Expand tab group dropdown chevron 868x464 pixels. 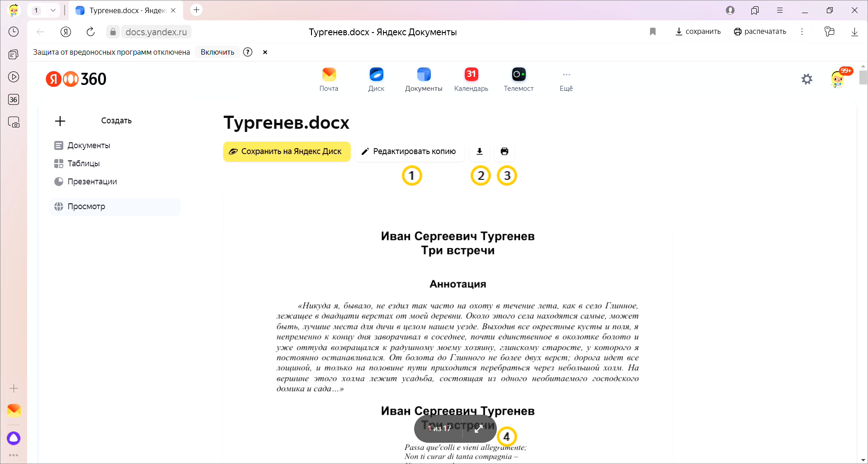click(53, 10)
